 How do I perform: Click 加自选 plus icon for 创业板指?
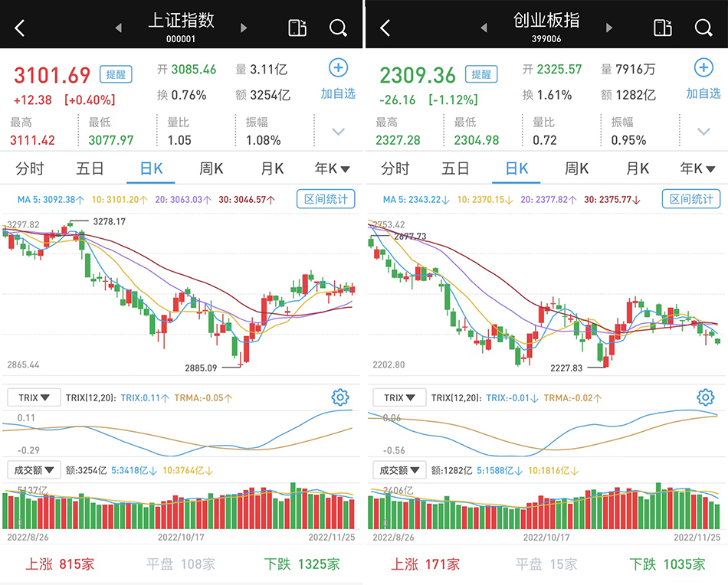(703, 68)
